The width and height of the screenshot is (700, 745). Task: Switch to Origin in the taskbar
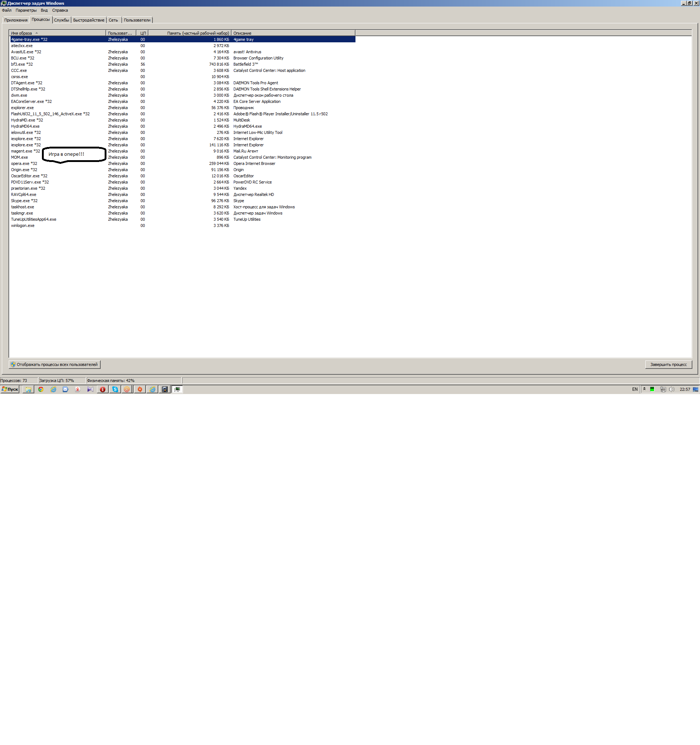coord(140,389)
